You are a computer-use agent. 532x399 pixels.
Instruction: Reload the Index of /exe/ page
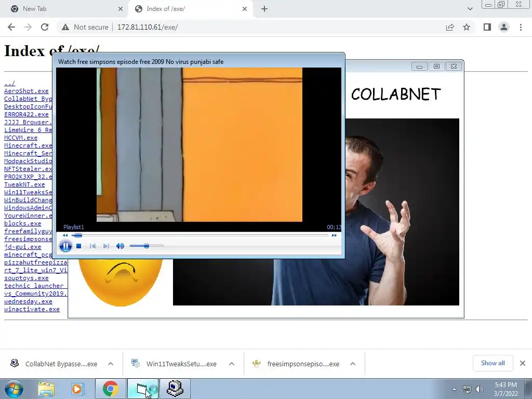(45, 27)
